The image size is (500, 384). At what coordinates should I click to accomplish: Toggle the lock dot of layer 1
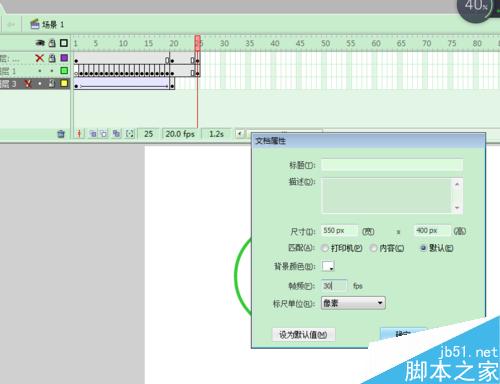(52, 71)
